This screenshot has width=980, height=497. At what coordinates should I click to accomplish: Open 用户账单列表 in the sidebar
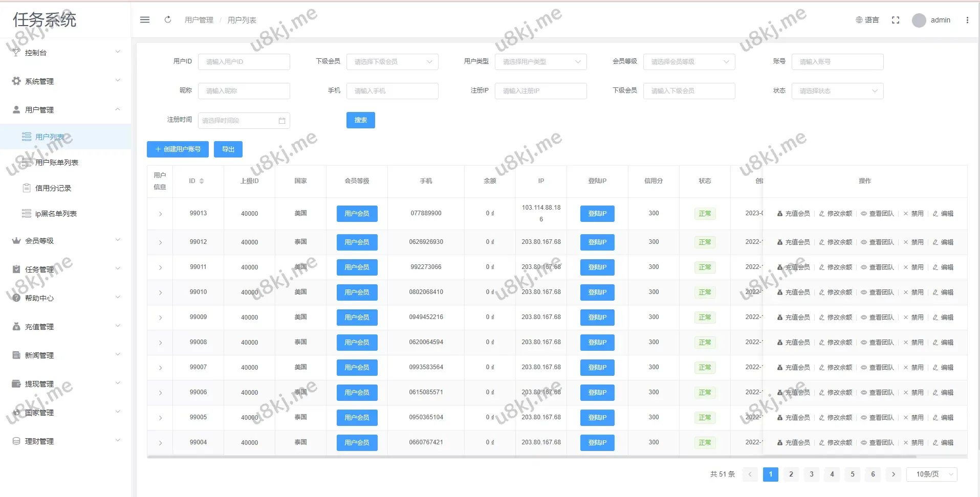[x=56, y=163]
